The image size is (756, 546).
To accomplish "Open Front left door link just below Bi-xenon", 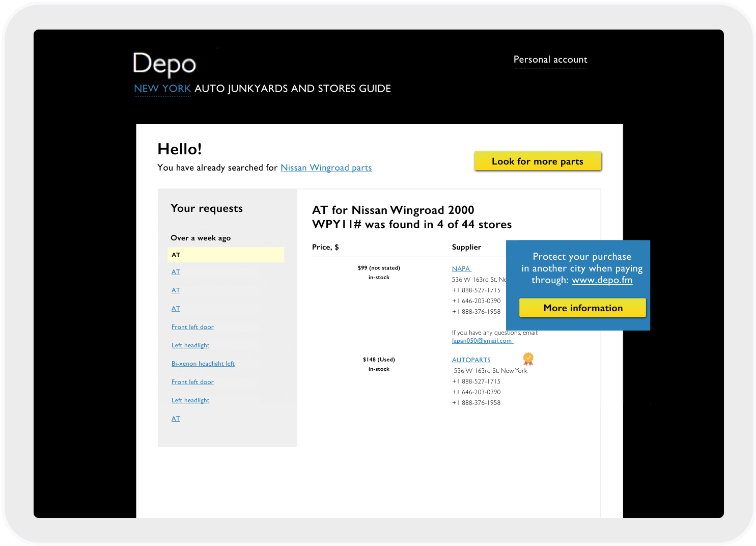I will [x=192, y=382].
